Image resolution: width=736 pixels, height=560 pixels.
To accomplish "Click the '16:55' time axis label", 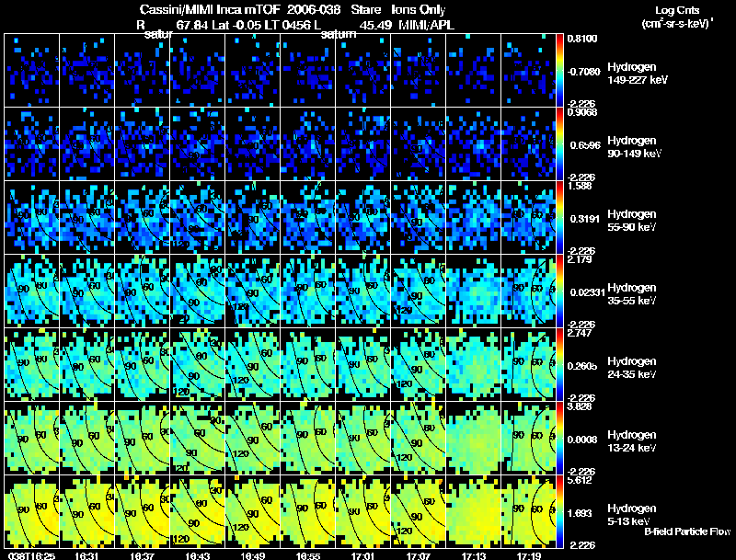I will (x=308, y=555).
